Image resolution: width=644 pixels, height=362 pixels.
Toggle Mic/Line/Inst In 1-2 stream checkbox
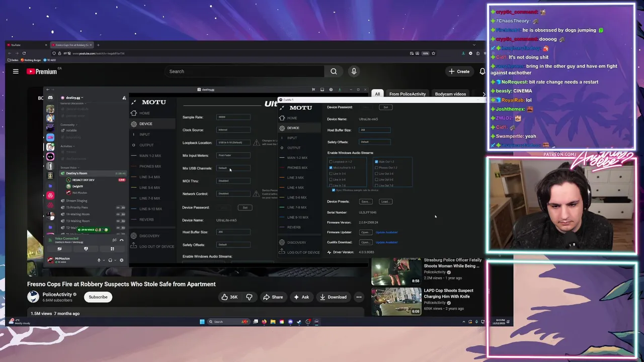331,167
